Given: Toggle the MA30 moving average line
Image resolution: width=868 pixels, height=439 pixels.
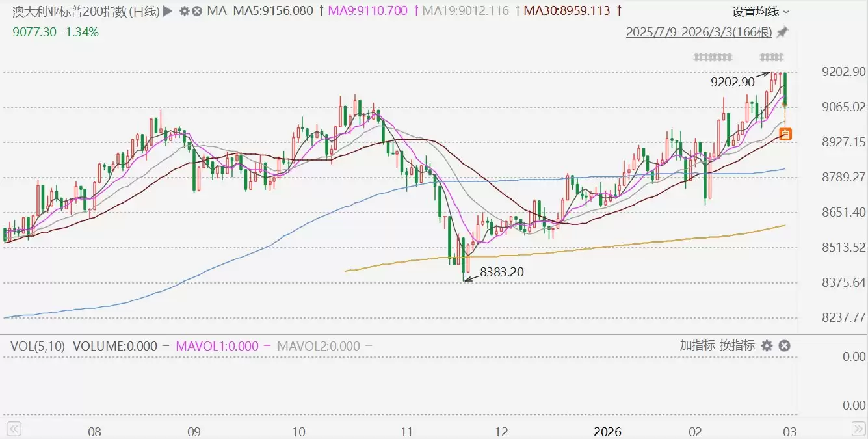Looking at the screenshot, I should pyautogui.click(x=565, y=11).
